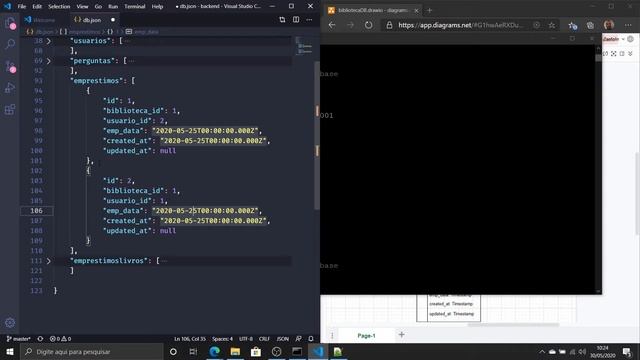Screen dimensions: 640x360
Task: Click the feedback icon in status bar
Action: (298, 339)
